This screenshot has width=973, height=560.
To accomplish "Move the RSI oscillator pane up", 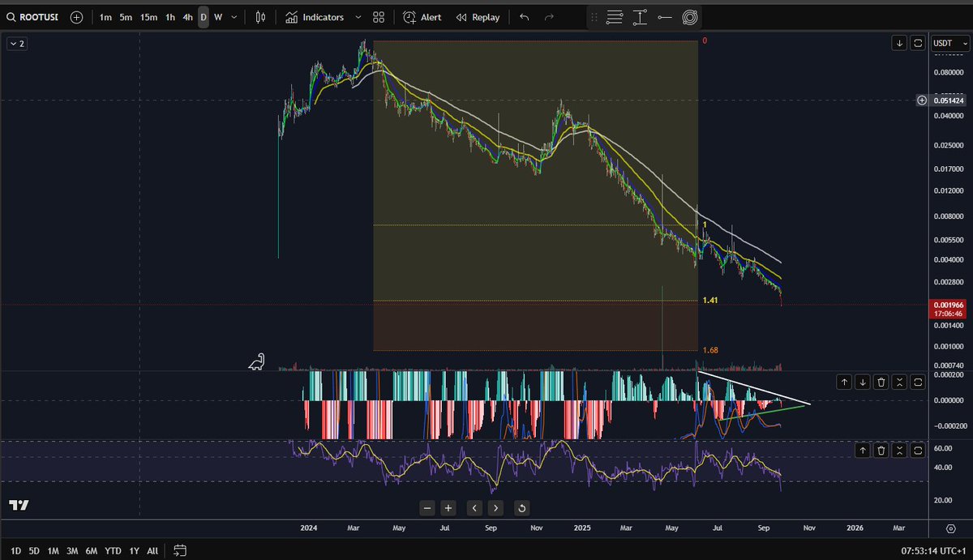I will [x=863, y=450].
